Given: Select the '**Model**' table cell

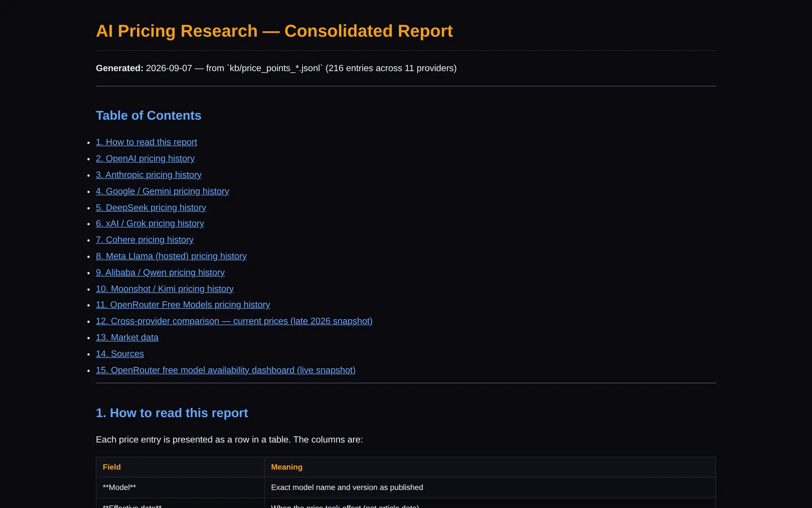Looking at the screenshot, I should [180, 487].
